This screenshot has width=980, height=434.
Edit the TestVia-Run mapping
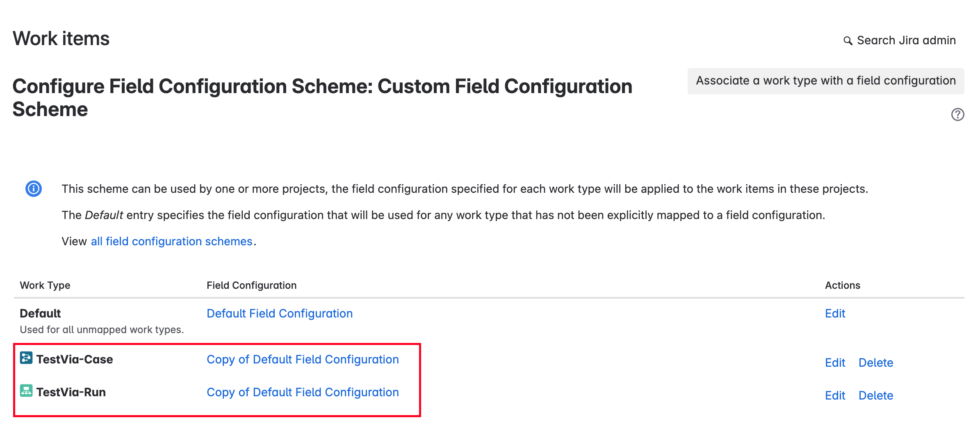coord(835,395)
